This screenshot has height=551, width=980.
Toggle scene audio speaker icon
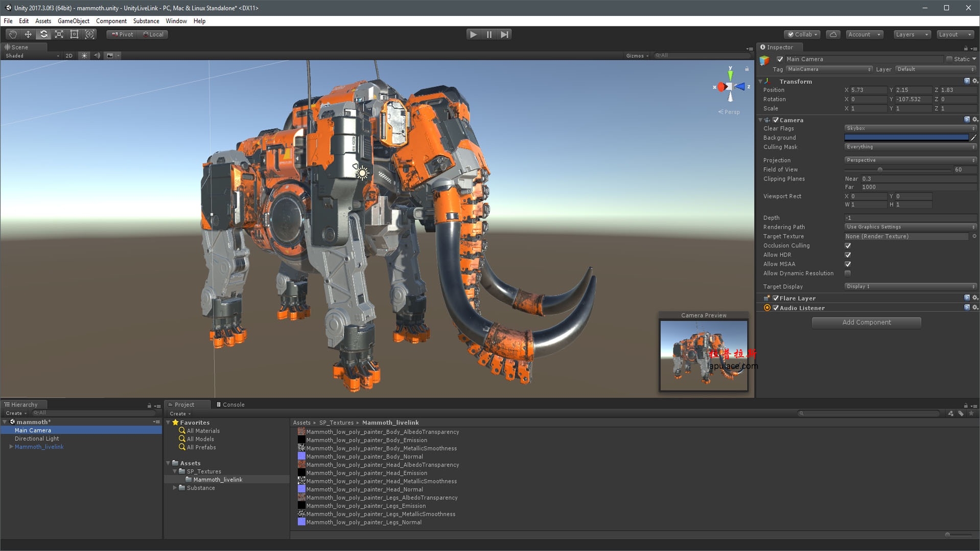(x=97, y=56)
